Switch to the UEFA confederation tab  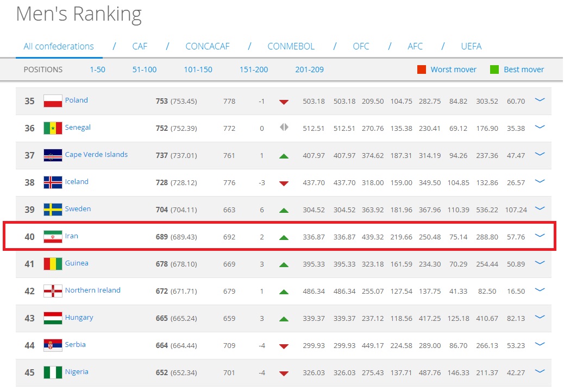[x=471, y=46]
